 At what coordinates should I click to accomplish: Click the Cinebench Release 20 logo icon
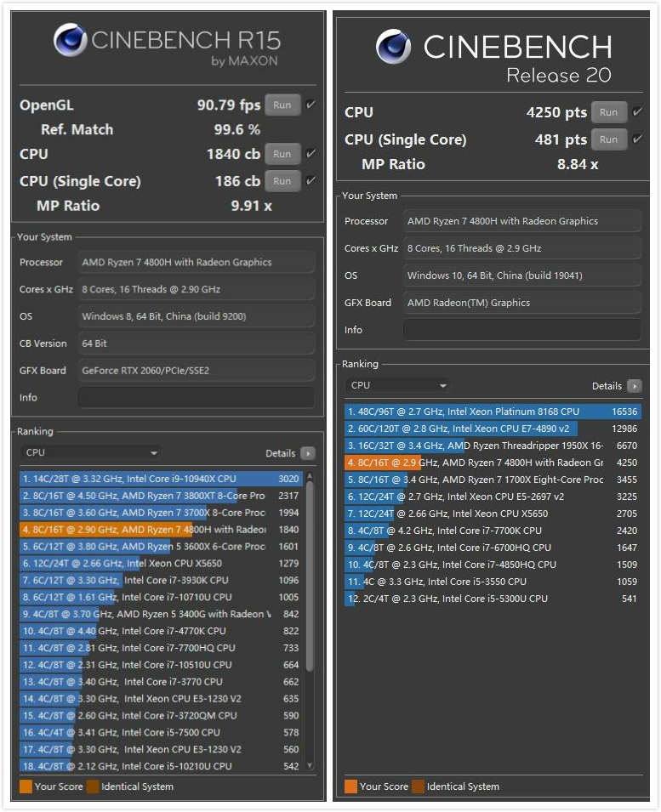393,48
